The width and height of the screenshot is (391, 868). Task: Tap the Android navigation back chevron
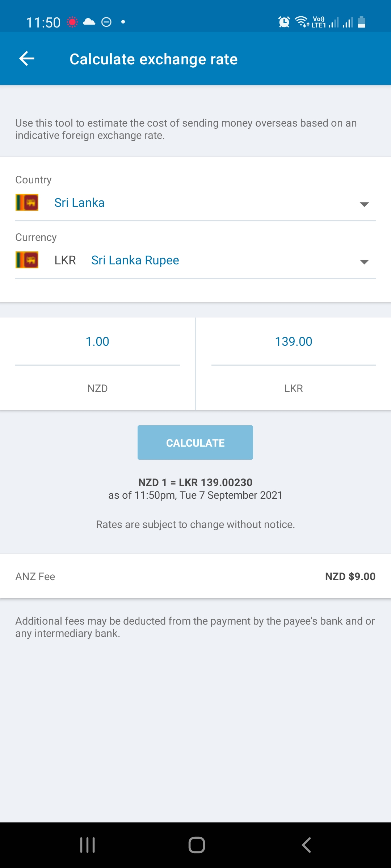click(306, 845)
